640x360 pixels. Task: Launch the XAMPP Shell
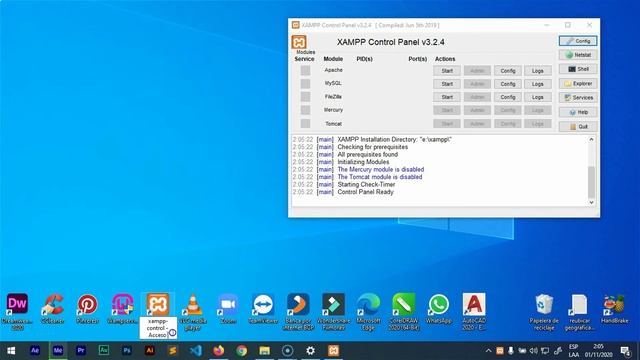pos(578,69)
